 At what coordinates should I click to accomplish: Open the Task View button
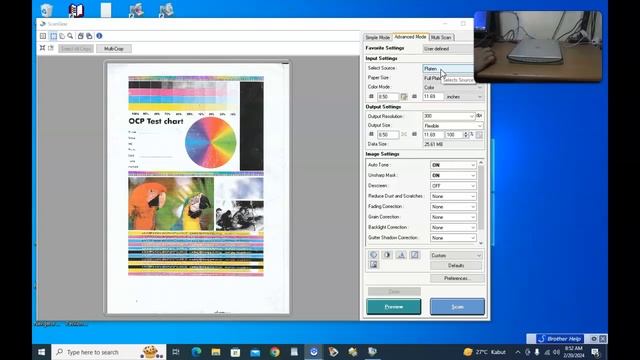pyautogui.click(x=176, y=351)
